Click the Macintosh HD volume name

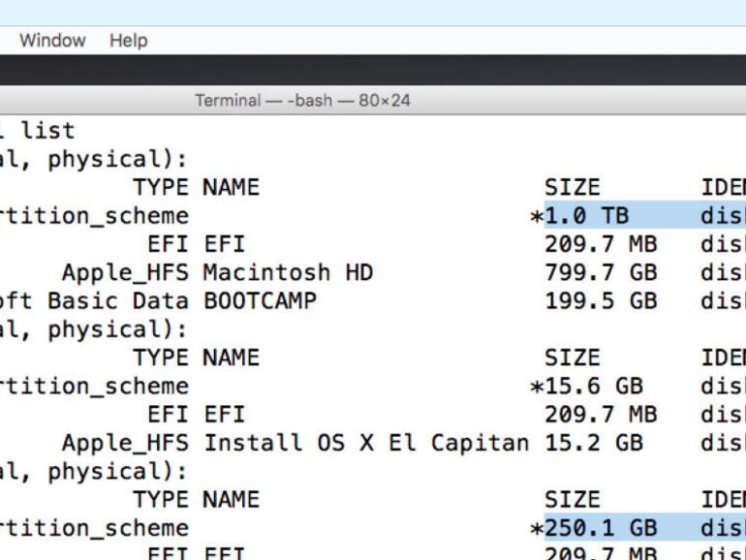click(x=288, y=272)
